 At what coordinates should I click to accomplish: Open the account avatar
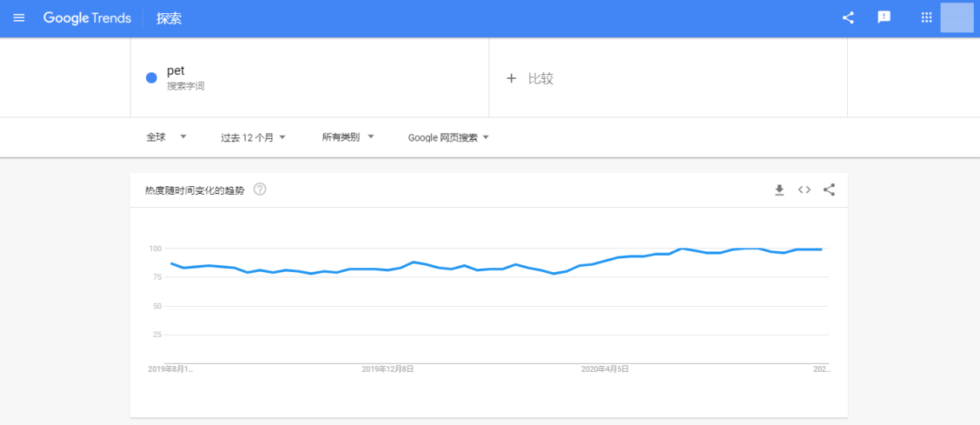(x=957, y=17)
